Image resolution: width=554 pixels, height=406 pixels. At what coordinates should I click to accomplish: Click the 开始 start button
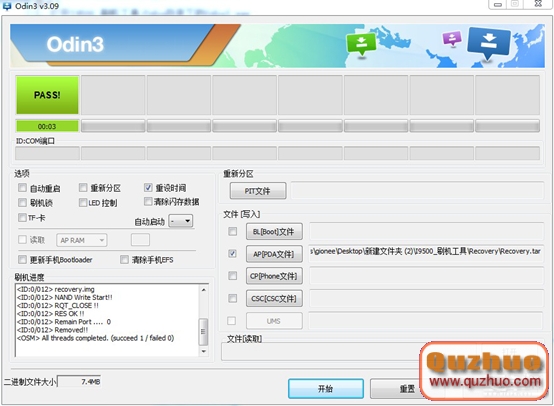coord(326,389)
